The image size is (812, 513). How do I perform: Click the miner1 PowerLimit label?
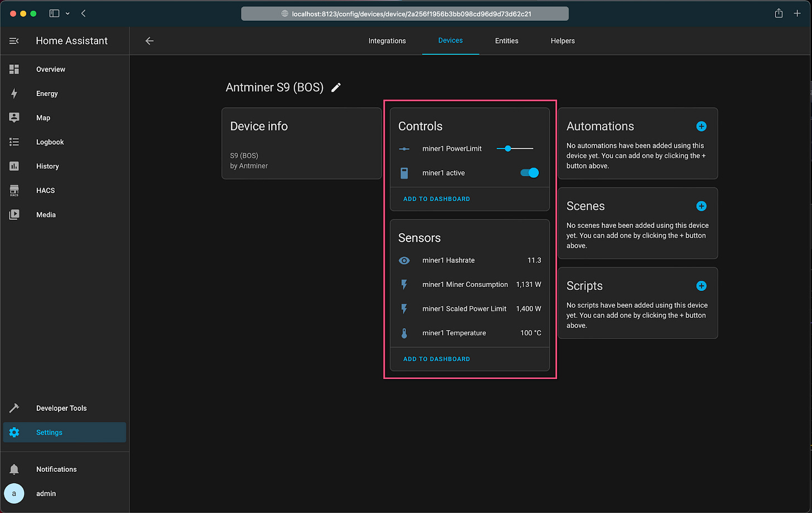[x=452, y=148]
